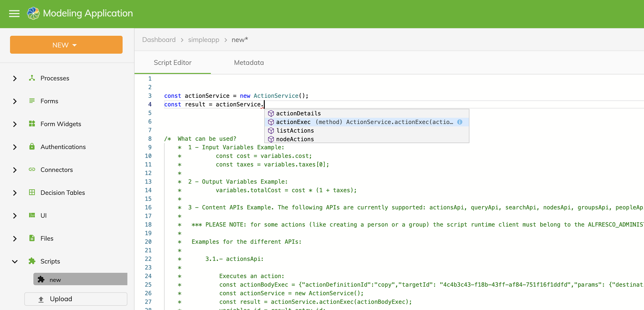Show info for actionExec suggestion
Image resolution: width=644 pixels, height=310 pixels.
pos(460,122)
